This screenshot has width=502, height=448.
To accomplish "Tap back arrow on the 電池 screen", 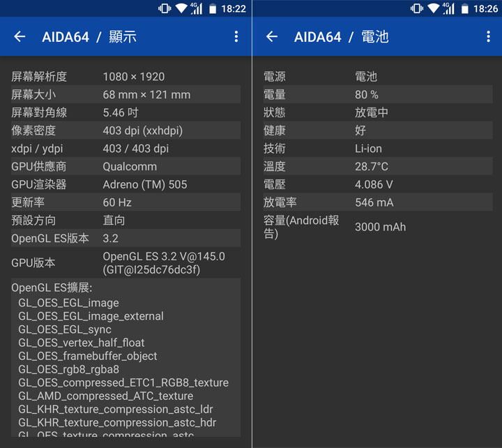I will click(272, 37).
